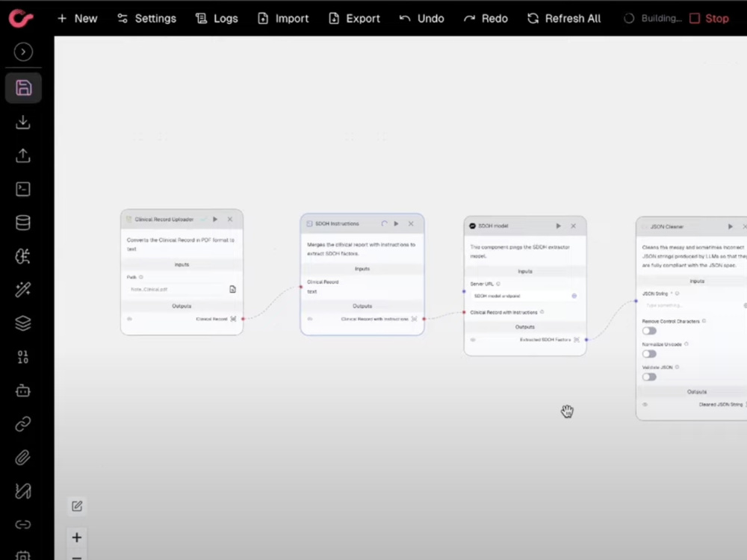Click the SDOH Instructions node title
The height and width of the screenshot is (560, 747).
coord(337,224)
